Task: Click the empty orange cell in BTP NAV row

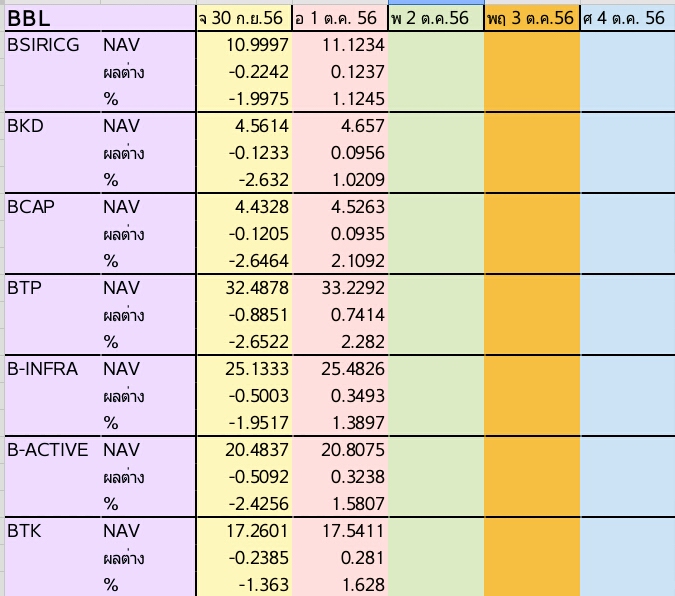Action: pyautogui.click(x=532, y=288)
